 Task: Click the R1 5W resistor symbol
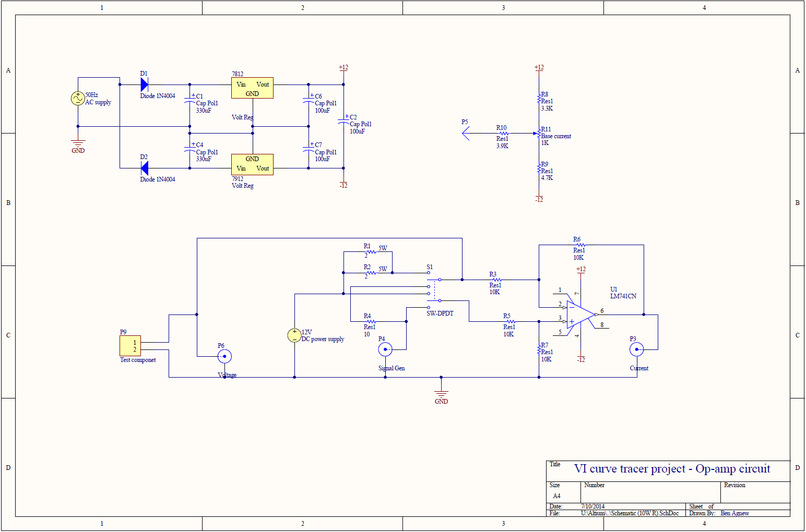[371, 251]
